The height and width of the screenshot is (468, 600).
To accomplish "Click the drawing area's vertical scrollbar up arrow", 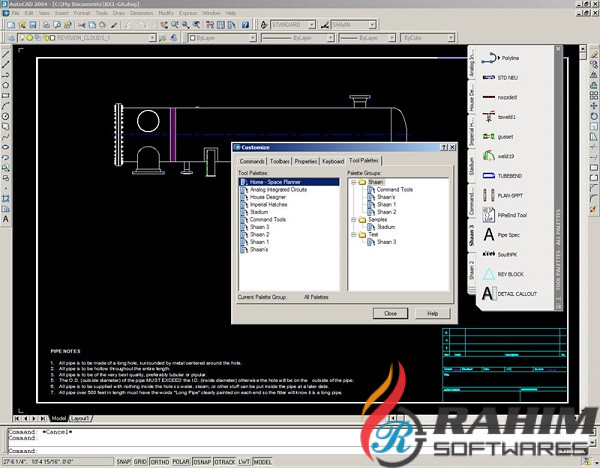I will pos(582,49).
